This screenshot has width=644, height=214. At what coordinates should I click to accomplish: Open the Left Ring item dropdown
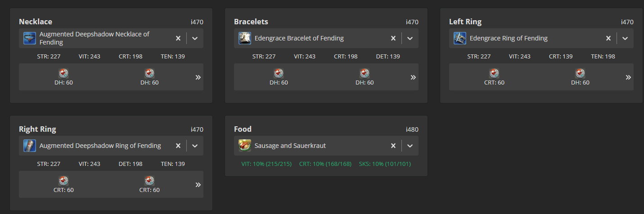point(625,38)
